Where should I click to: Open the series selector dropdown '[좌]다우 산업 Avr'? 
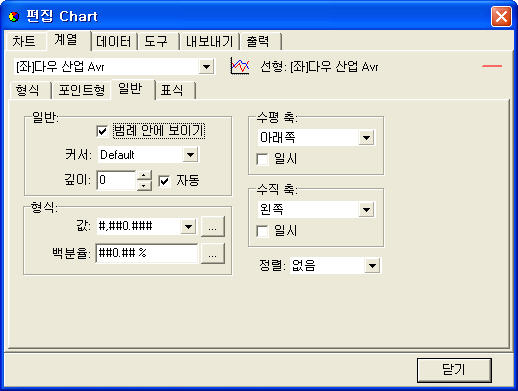pos(206,67)
